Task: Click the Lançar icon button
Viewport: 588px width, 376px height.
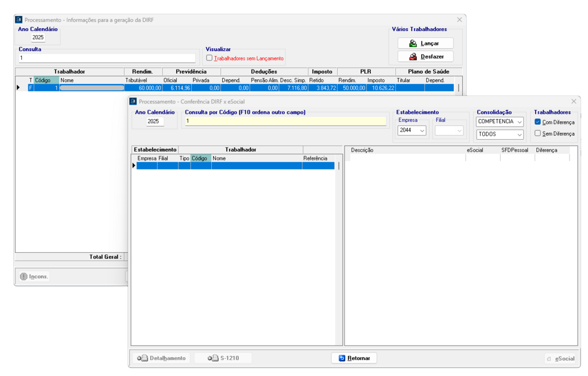Action: pyautogui.click(x=425, y=43)
